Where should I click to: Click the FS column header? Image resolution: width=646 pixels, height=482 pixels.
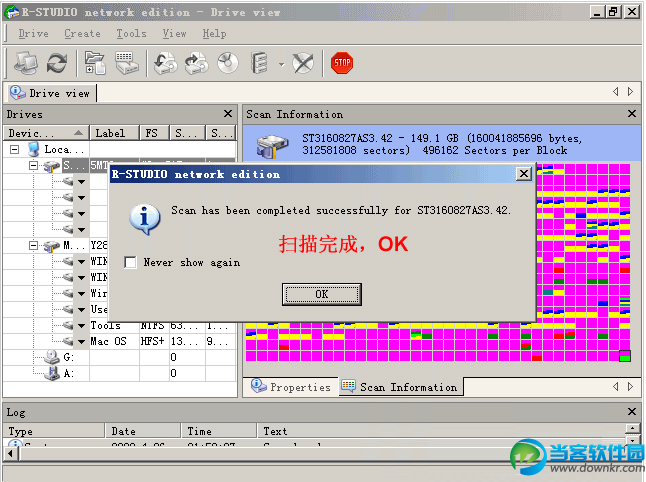(154, 133)
